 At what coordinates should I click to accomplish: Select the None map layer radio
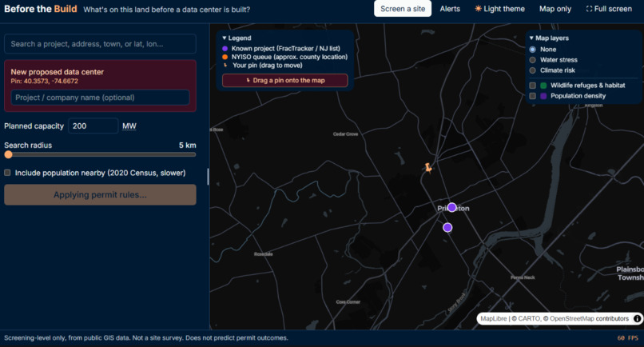(533, 50)
